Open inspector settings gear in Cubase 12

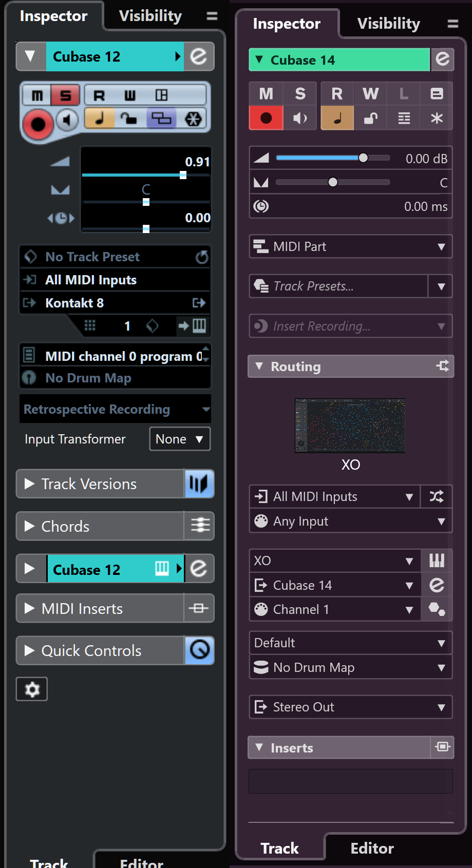tap(32, 689)
